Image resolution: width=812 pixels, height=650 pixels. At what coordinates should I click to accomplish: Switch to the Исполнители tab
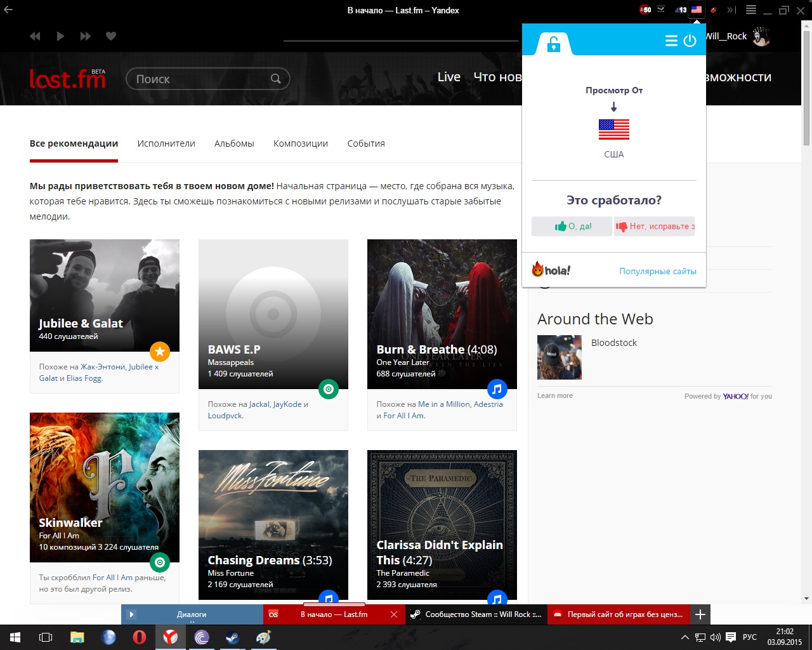coord(166,143)
